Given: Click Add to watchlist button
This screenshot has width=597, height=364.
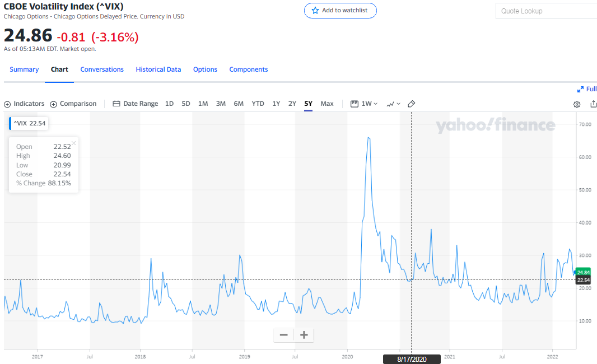Looking at the screenshot, I should [x=341, y=11].
